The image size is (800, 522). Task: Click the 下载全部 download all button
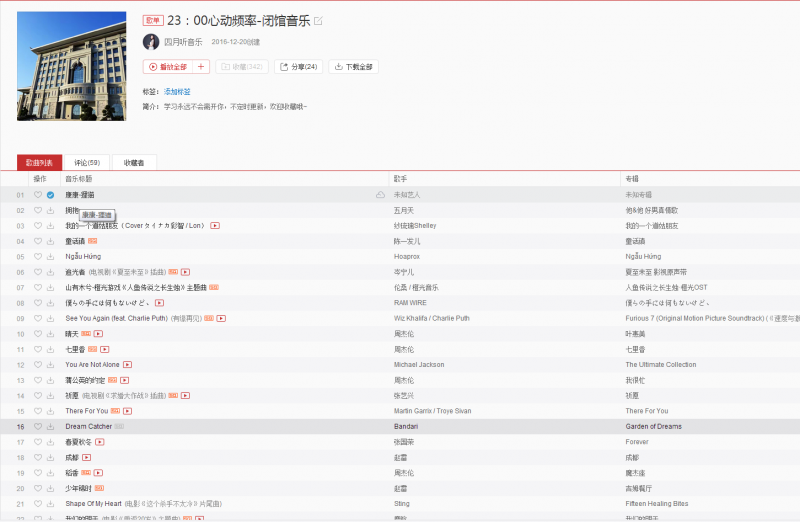pyautogui.click(x=354, y=67)
